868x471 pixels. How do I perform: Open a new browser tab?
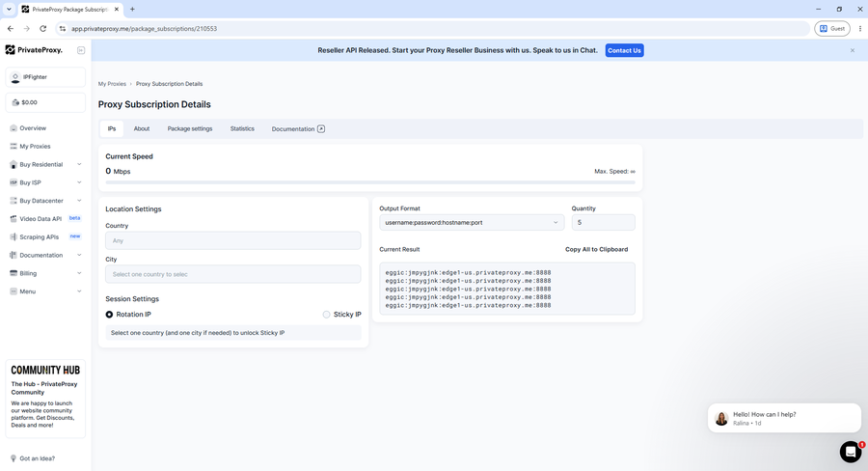click(x=132, y=10)
